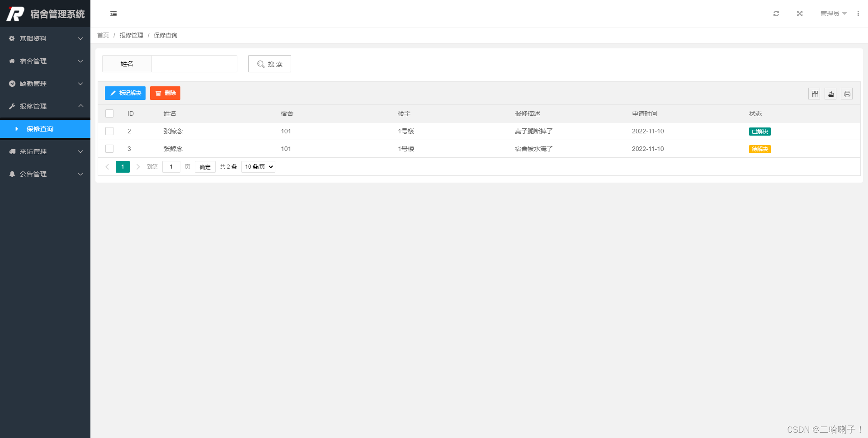Click the 申请时间 column header
868x438 pixels.
[x=645, y=113]
